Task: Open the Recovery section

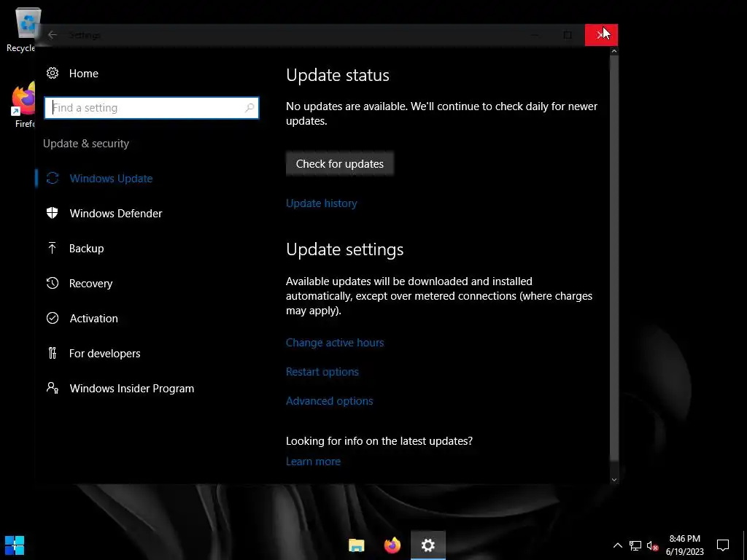Action: (90, 284)
